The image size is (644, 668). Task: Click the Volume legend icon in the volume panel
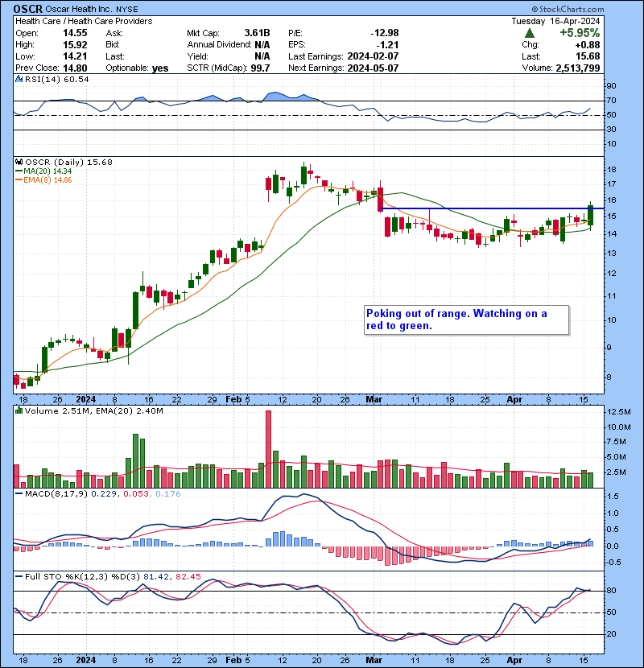tap(18, 411)
